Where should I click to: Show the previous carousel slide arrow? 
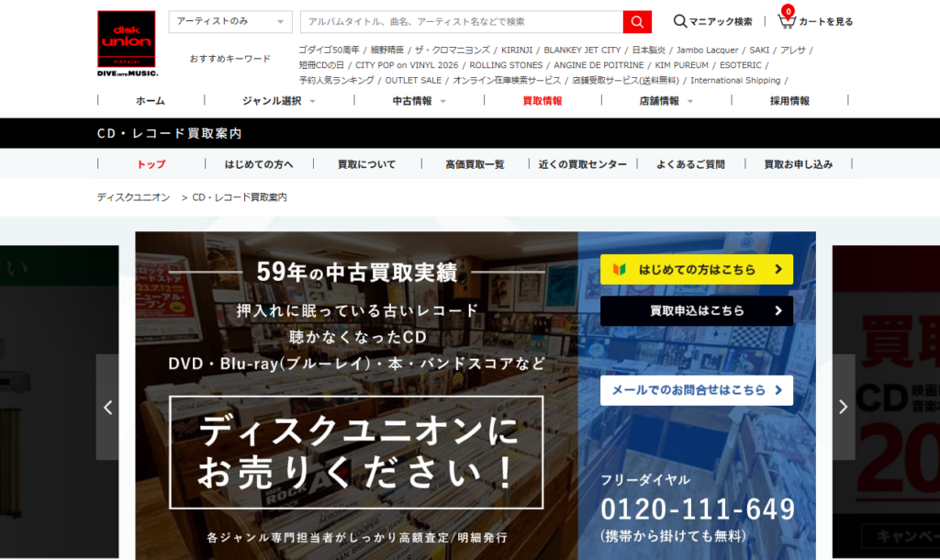click(x=108, y=408)
